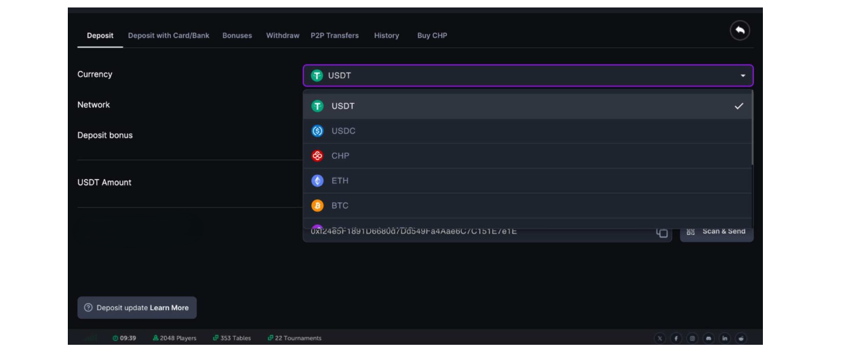This screenshot has height=357, width=868.
Task: Open the X (Twitter) social link
Action: point(660,338)
